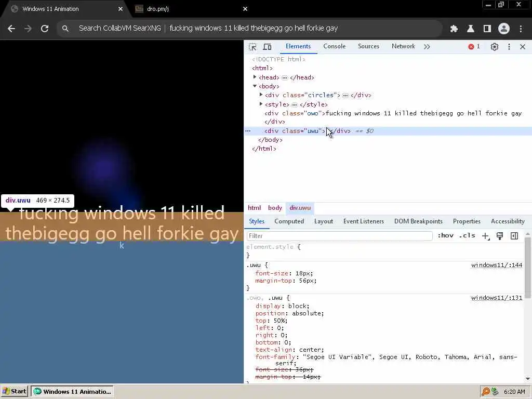The width and height of the screenshot is (532, 399).
Task: Click ellipsis inside the style tag
Action: pyautogui.click(x=295, y=104)
